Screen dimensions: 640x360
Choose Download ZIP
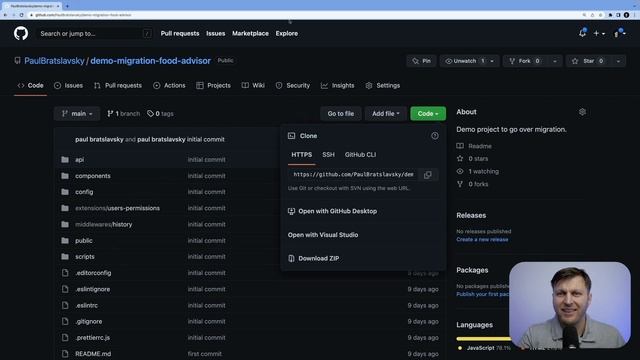(x=313, y=258)
